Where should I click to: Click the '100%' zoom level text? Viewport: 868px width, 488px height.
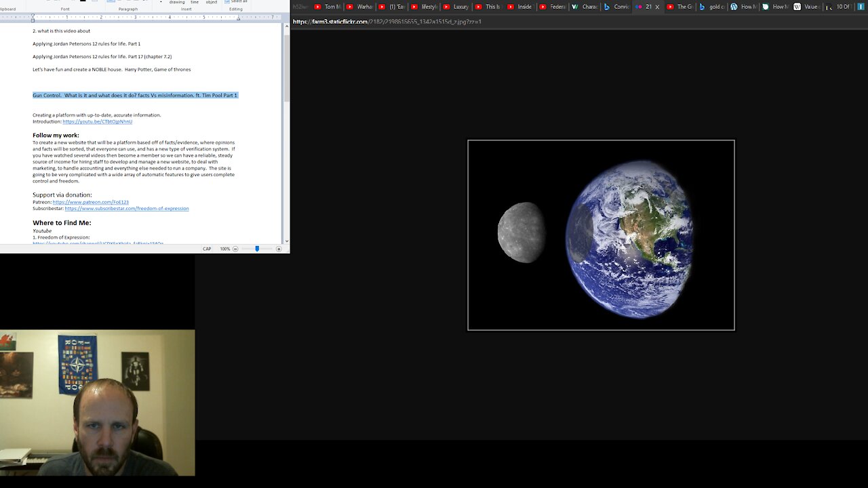click(224, 249)
